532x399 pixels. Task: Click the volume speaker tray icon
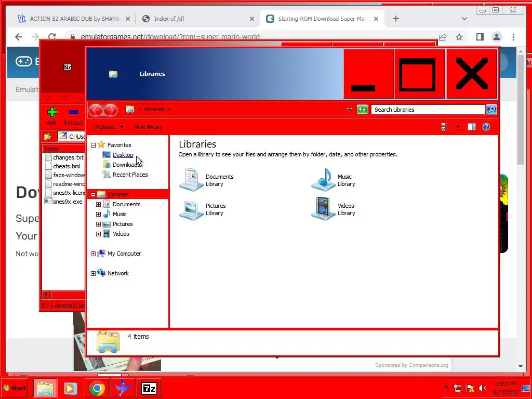click(x=482, y=389)
